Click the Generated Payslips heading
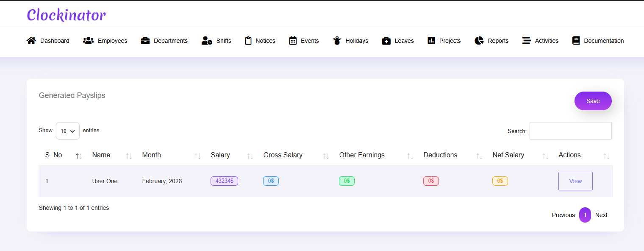Screen dimensions: 644x251 [72, 95]
